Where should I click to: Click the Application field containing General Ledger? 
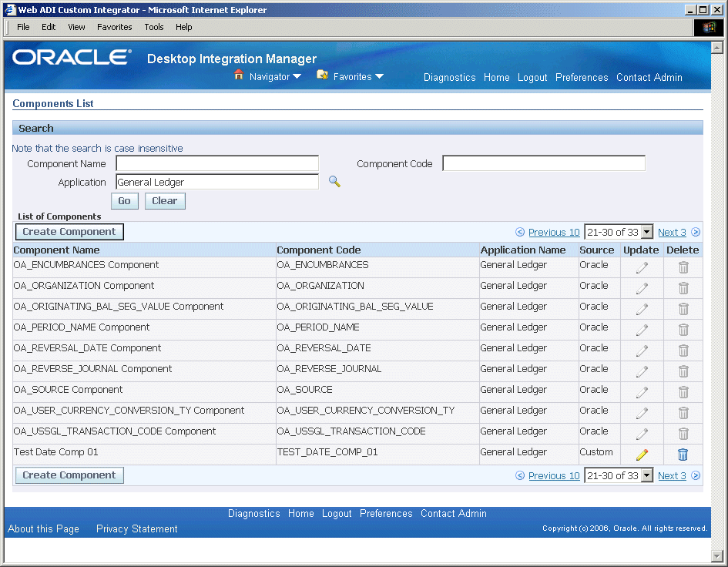point(217,182)
